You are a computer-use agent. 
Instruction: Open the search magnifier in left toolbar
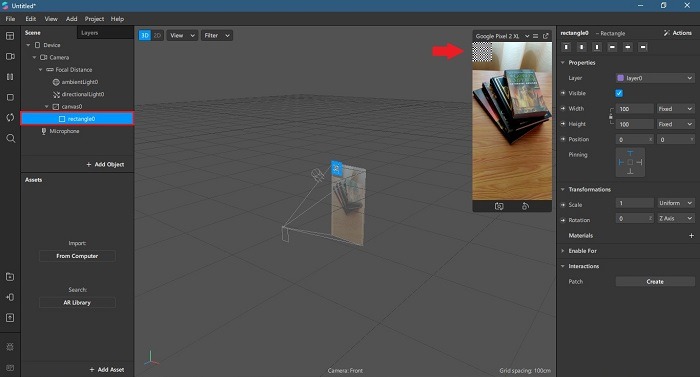tap(10, 138)
